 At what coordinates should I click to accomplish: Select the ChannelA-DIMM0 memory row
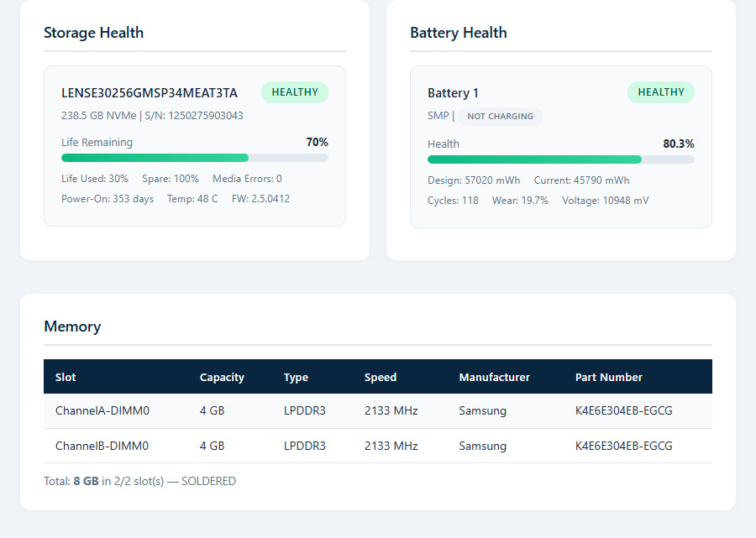378,411
